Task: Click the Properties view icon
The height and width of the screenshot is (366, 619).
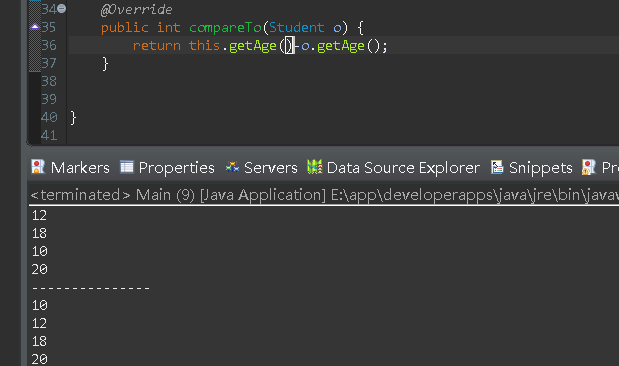Action: (x=127, y=167)
